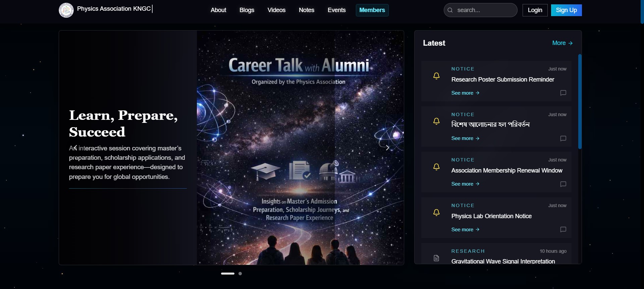The image size is (644, 289).
Task: Click the Physics Association KNGC logo
Action: tap(66, 10)
